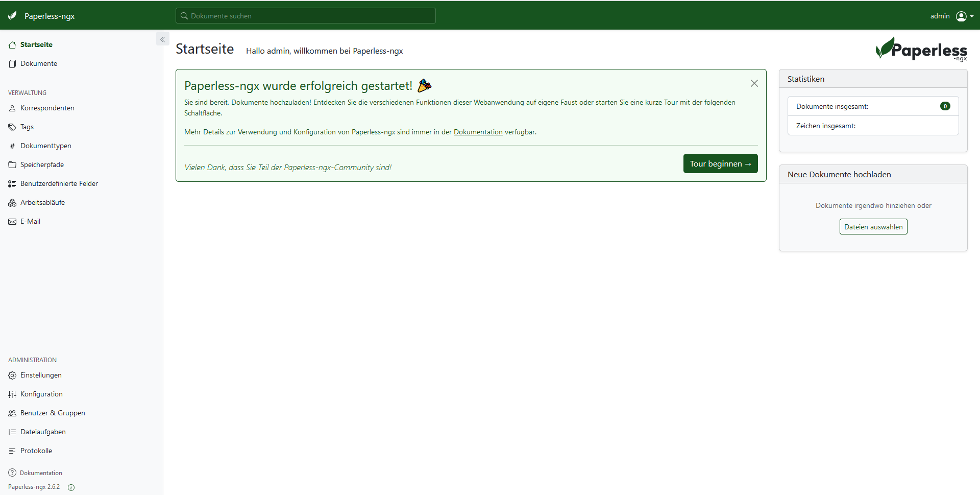Start the tour with Tour beginnen
980x495 pixels.
pyautogui.click(x=720, y=163)
